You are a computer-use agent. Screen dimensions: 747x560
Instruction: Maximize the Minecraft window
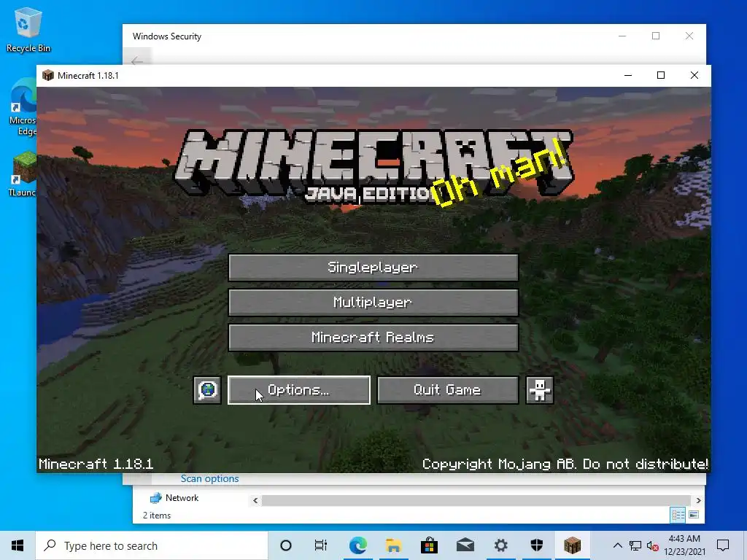pyautogui.click(x=661, y=75)
